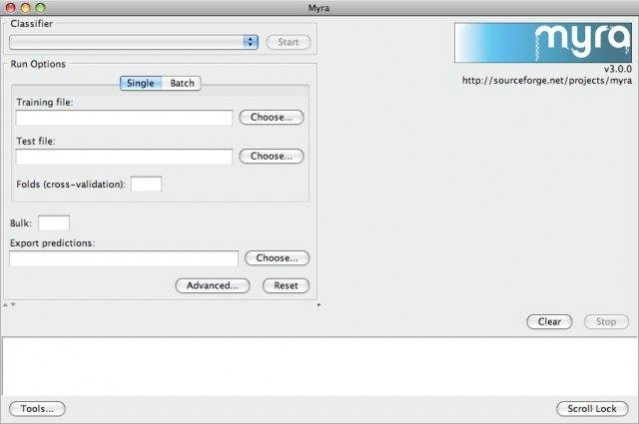Open the Advanced options dialog

(212, 285)
